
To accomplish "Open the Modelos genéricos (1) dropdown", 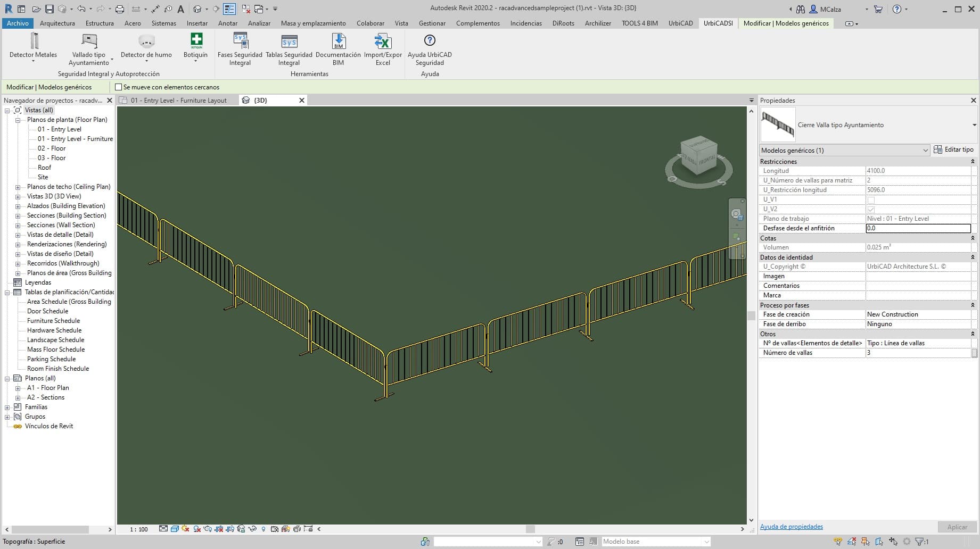I will (844, 151).
